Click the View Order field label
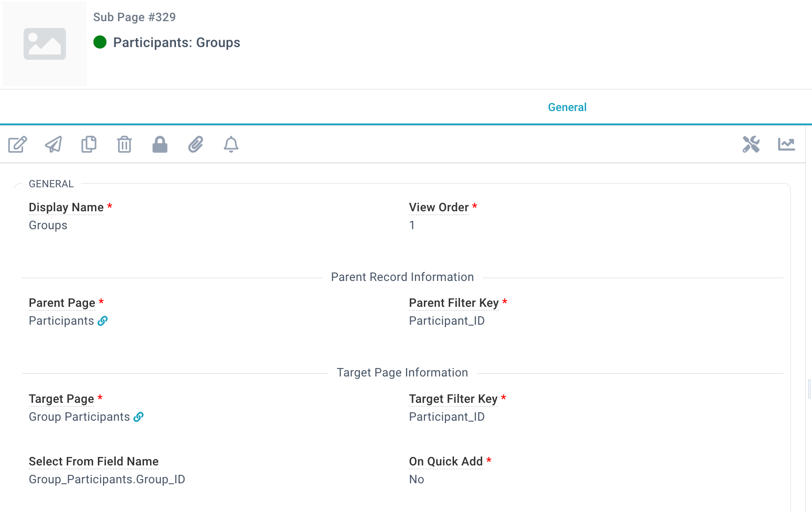The height and width of the screenshot is (512, 812). tap(439, 208)
